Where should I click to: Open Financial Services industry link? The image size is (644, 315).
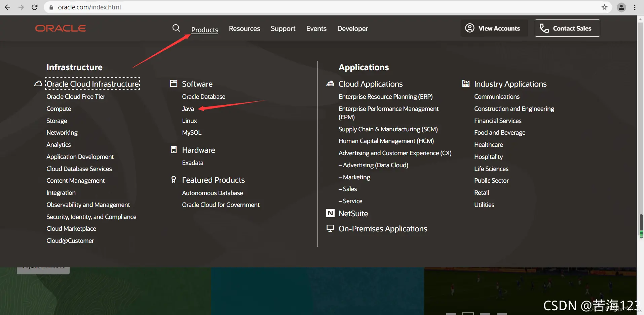(x=498, y=121)
